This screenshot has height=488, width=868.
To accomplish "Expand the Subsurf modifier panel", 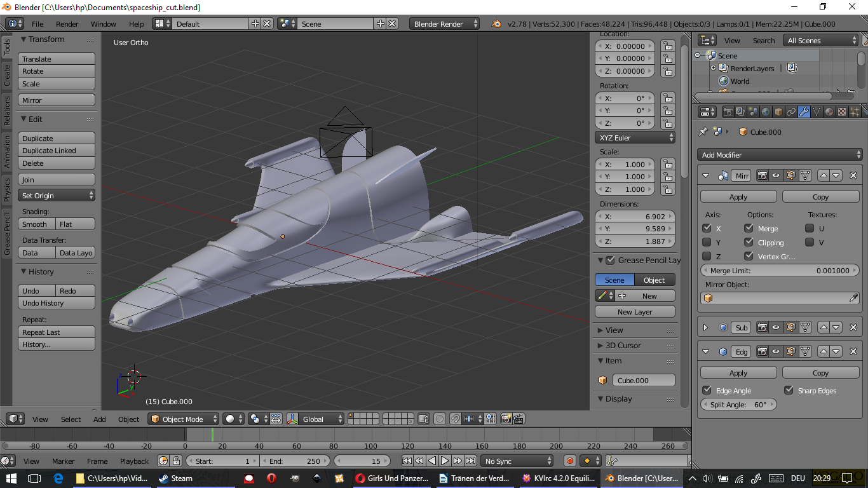I will point(705,328).
